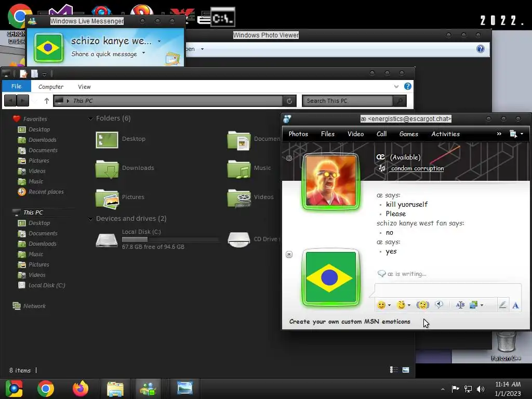532x399 pixels.
Task: Click the music note icon beside condom corruption
Action: (382, 168)
